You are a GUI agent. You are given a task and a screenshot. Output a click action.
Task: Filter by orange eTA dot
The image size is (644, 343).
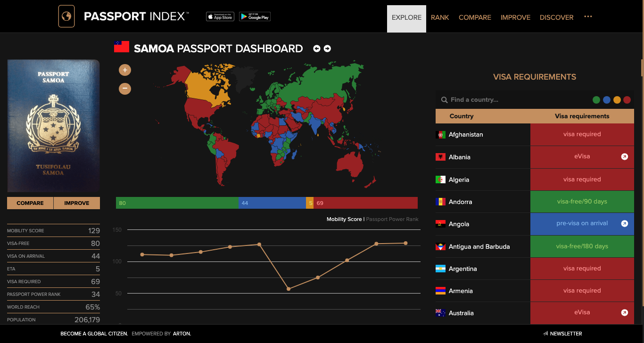(617, 100)
